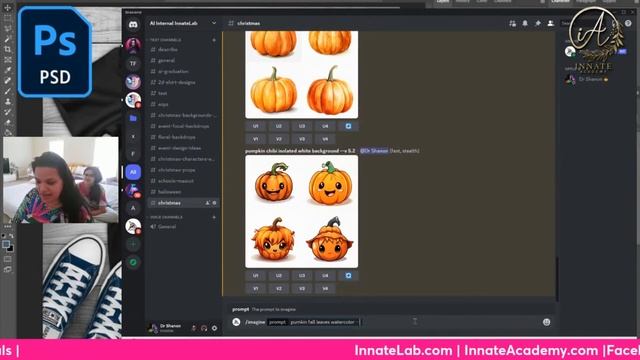
Task: Upscale image U1 on watercolor pumpkins
Action: pyautogui.click(x=256, y=126)
